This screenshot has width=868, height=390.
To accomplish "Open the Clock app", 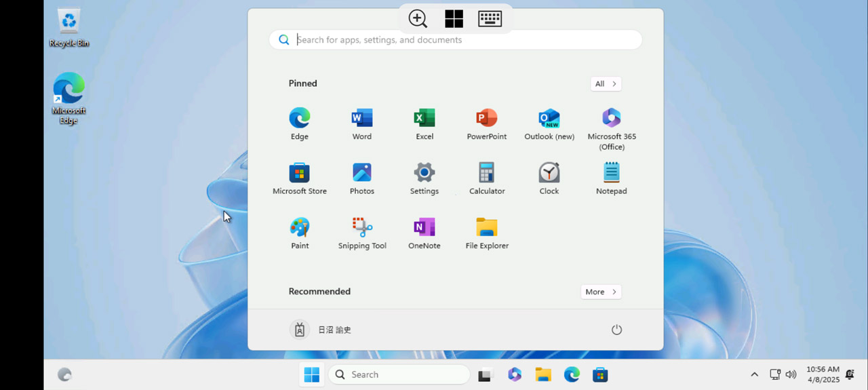I will click(549, 178).
